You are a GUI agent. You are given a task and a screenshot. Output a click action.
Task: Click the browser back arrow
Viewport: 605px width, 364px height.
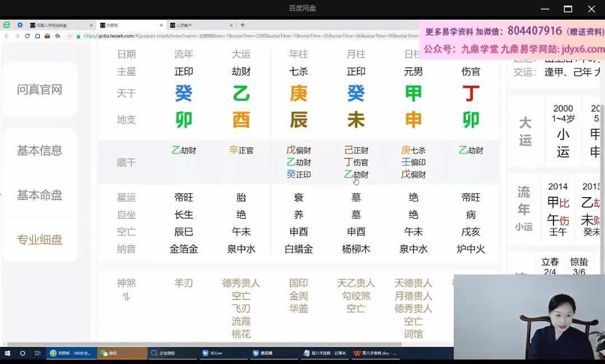coord(7,36)
